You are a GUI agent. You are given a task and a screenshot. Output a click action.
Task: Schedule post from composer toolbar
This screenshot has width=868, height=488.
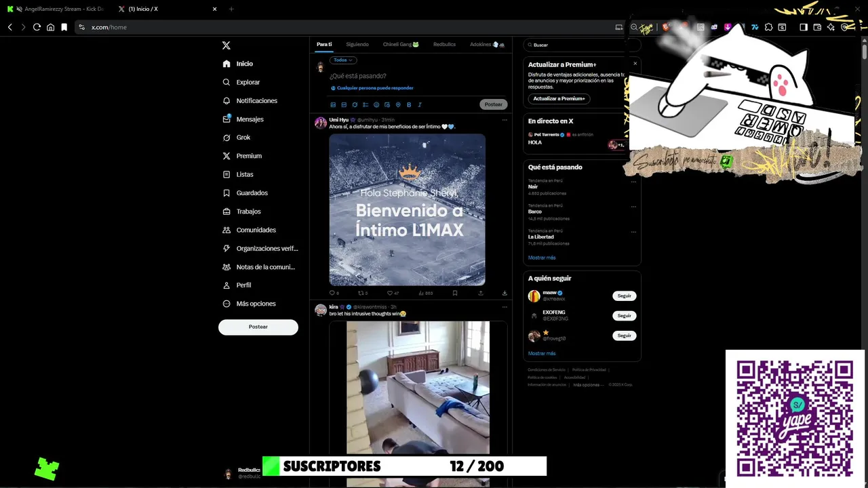pos(387,104)
